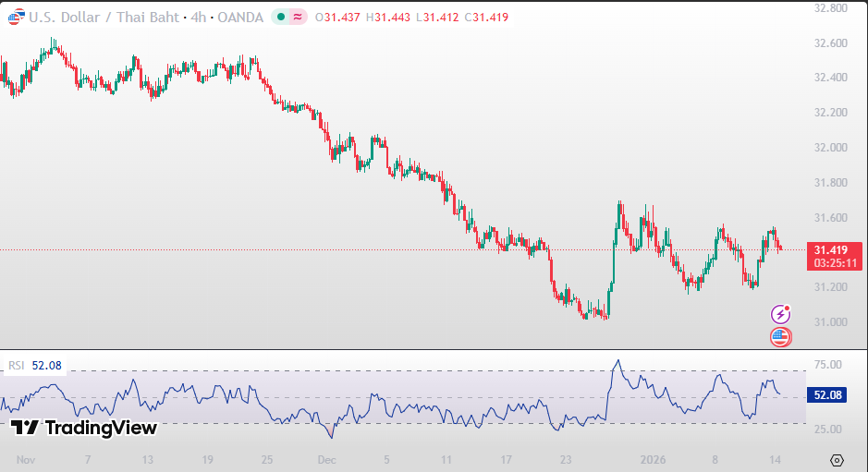
Task: Click the pink approximate-data indicator icon
Action: 298,18
